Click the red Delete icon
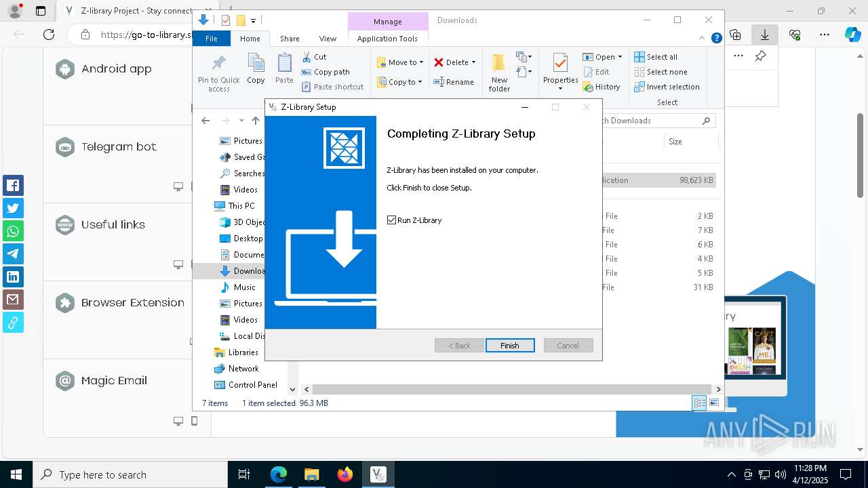 click(x=439, y=62)
